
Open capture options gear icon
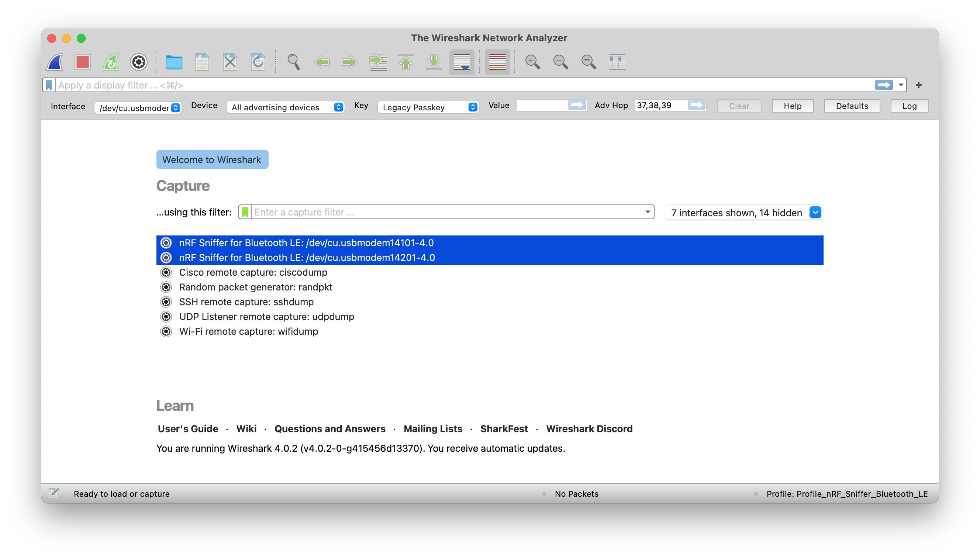click(x=139, y=62)
